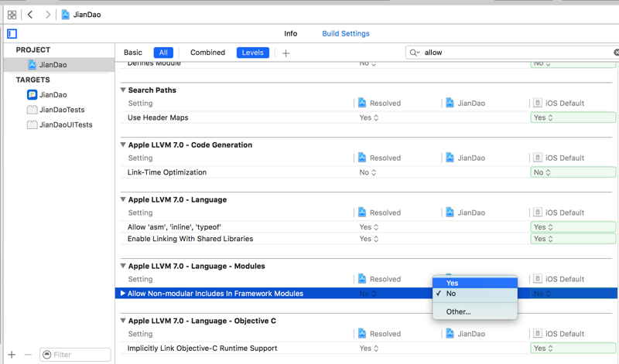Click the remove target minus button
This screenshot has height=364, width=619.
point(28,355)
